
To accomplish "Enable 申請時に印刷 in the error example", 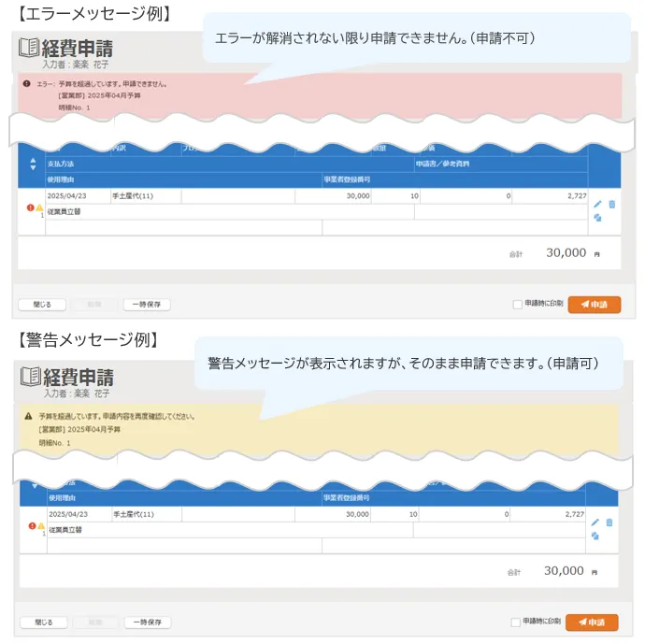I will pyautogui.click(x=517, y=304).
